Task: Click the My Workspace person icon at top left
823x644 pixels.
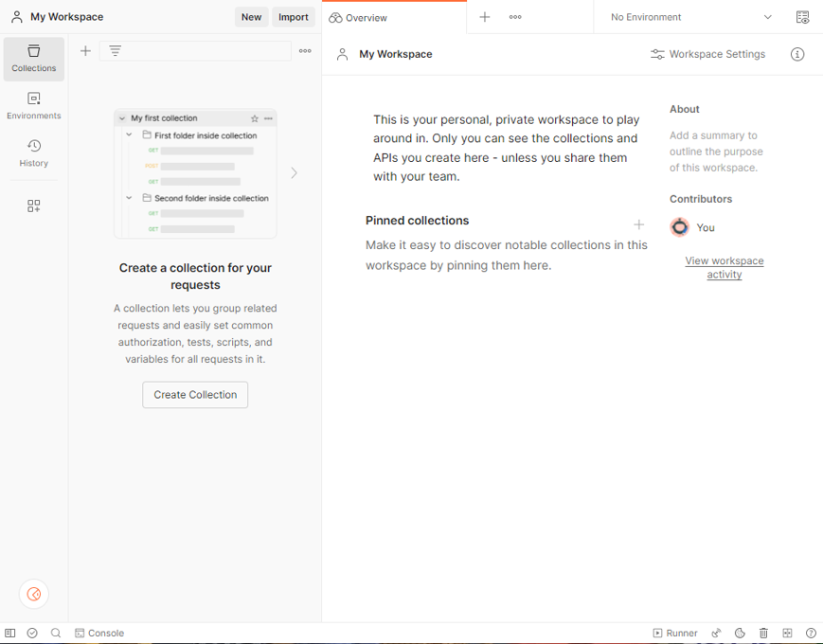Action: coord(17,17)
